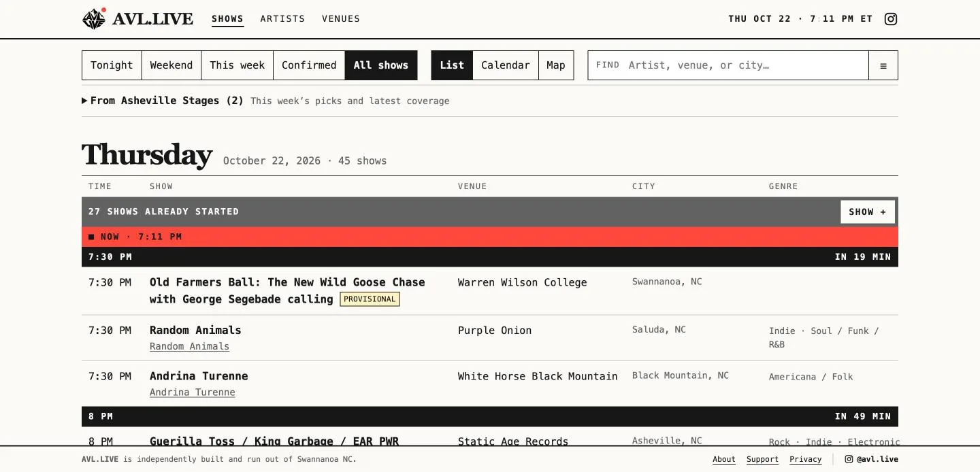Image resolution: width=980 pixels, height=472 pixels.
Task: Click the Indie · Soul / Funk / R&B genre
Action: [823, 337]
